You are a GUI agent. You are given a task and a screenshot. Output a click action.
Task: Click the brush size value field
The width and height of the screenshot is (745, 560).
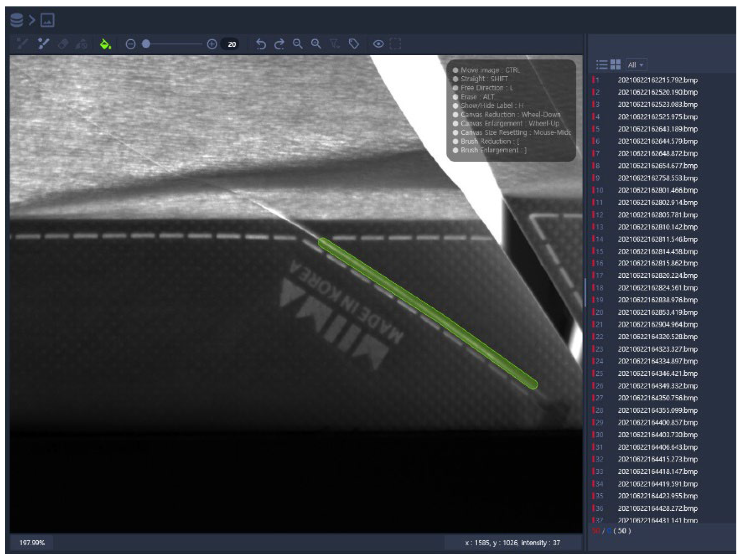tap(231, 45)
